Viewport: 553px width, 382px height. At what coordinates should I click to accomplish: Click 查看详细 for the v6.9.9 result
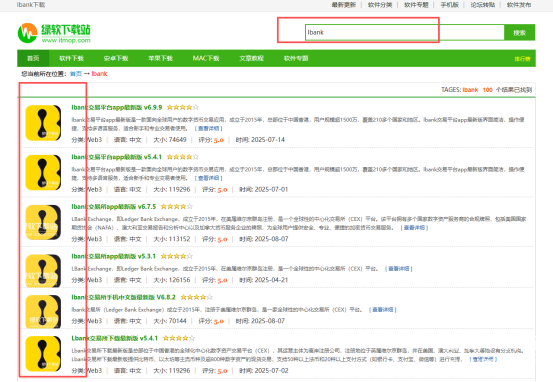point(208,128)
